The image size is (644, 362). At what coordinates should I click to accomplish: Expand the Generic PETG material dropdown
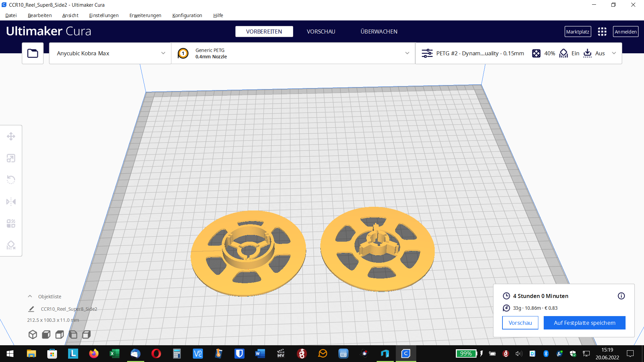[x=293, y=53]
